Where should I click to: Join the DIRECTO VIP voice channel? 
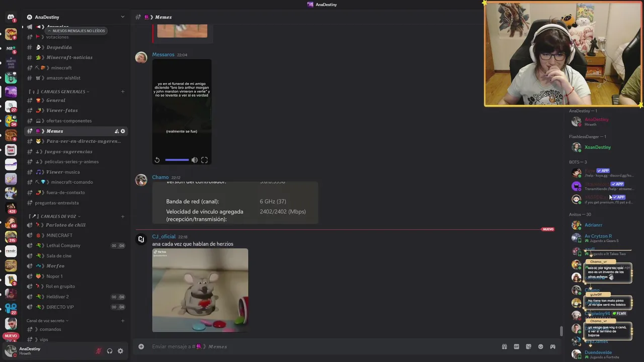75,307
